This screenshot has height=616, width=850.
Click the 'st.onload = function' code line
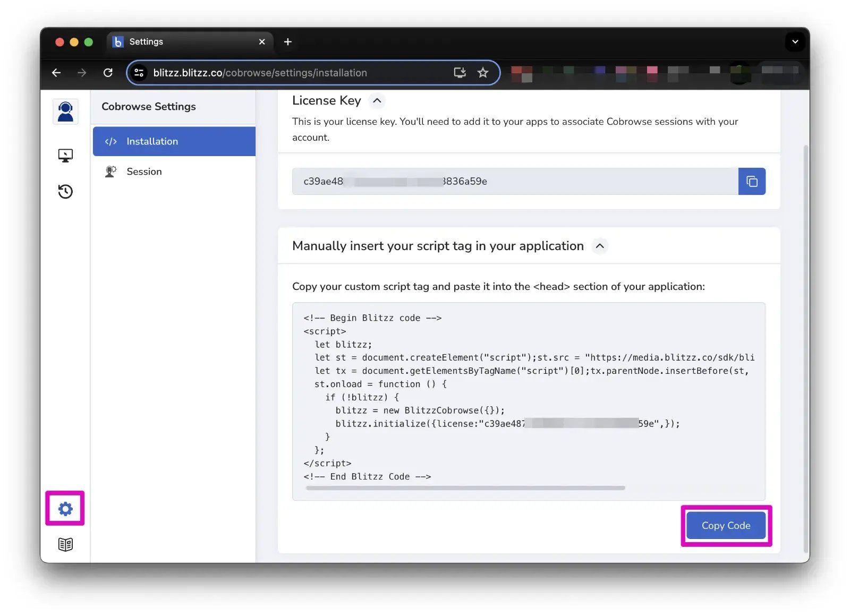[x=380, y=383]
